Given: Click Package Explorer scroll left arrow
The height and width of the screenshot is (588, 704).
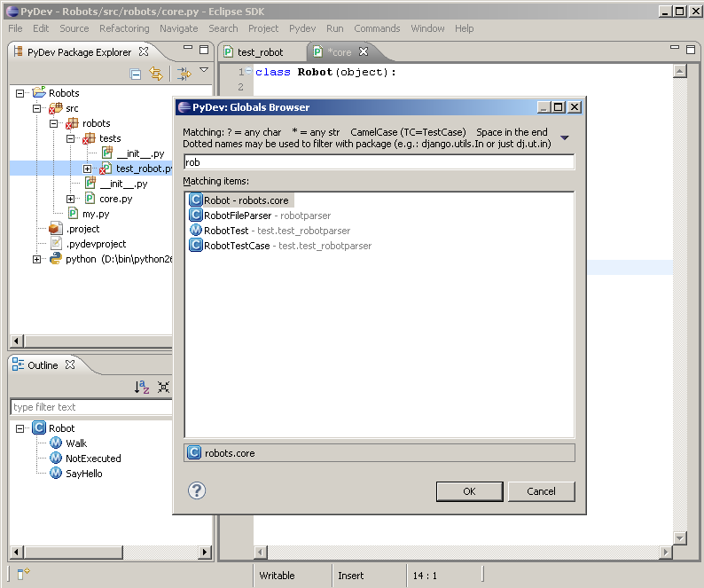Looking at the screenshot, I should [17, 341].
